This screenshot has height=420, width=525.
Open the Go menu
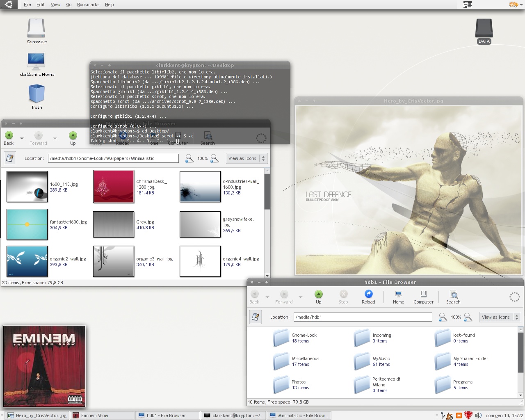[x=69, y=5]
